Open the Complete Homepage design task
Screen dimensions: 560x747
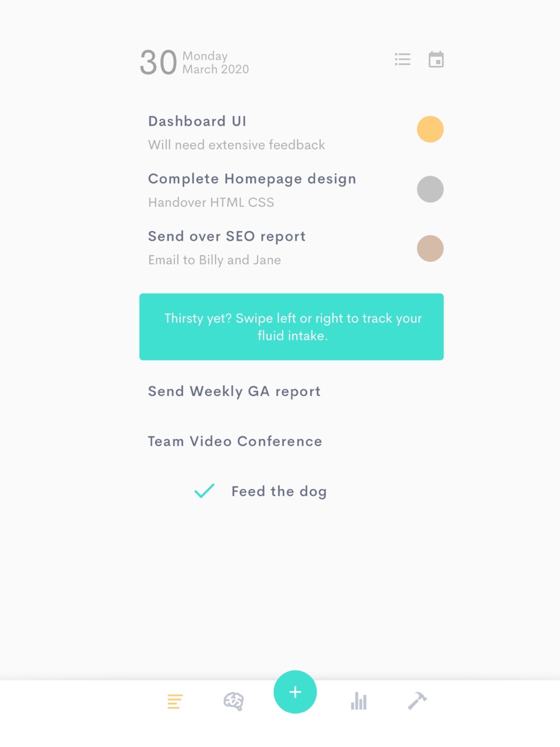tap(252, 179)
